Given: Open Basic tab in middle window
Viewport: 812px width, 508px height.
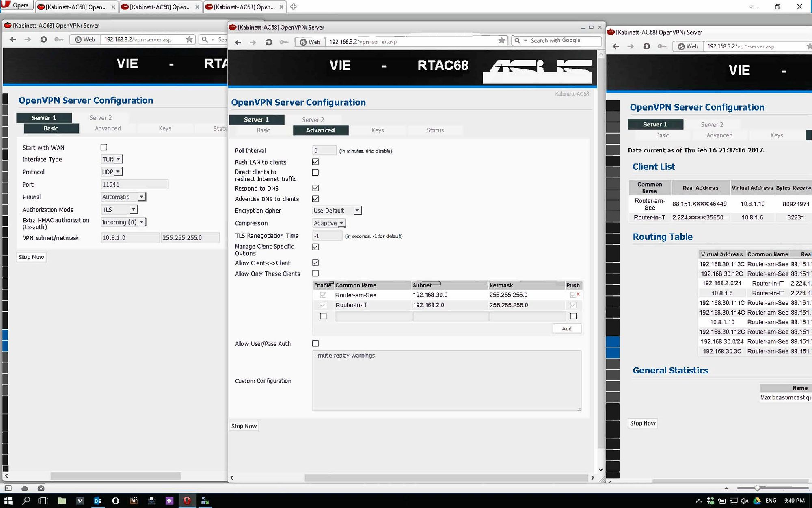Looking at the screenshot, I should pyautogui.click(x=263, y=130).
